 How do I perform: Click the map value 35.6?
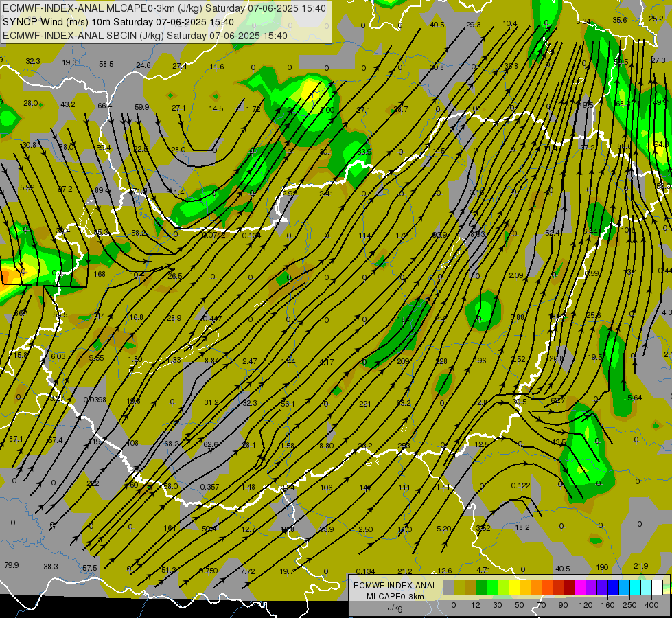coord(620,20)
